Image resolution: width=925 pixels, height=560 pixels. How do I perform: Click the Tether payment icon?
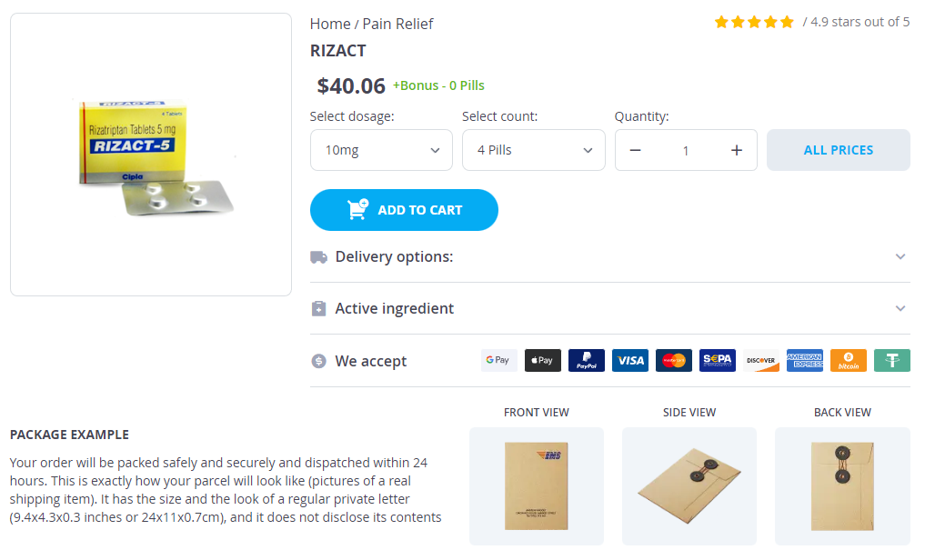click(x=892, y=360)
